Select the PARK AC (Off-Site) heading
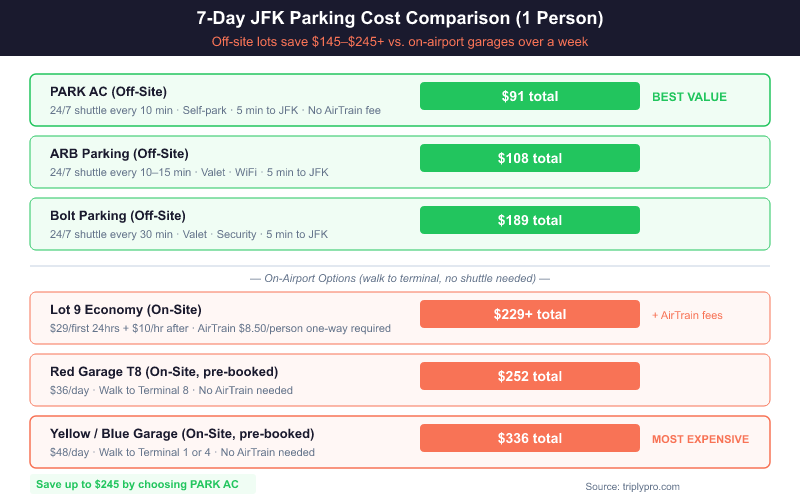 click(x=109, y=91)
